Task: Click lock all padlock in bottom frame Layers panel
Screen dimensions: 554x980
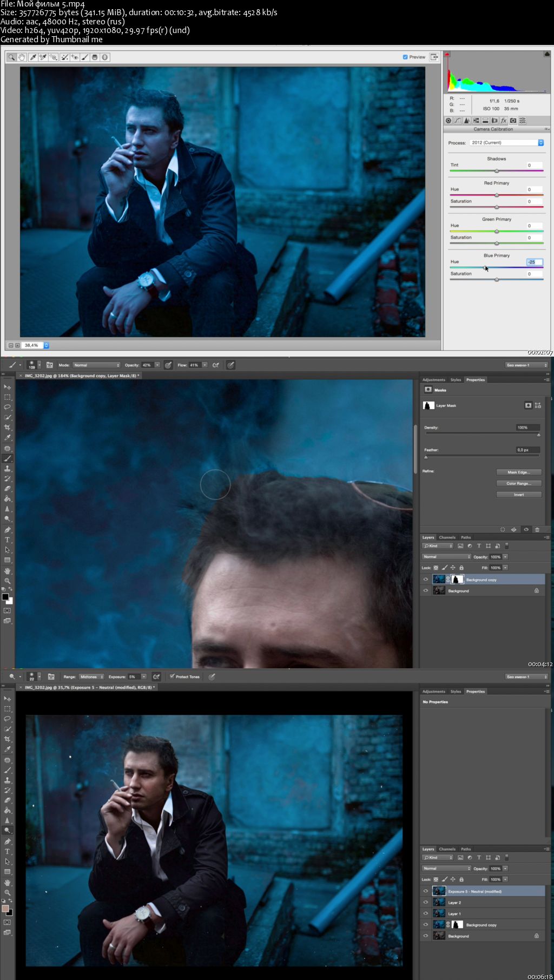Action: [x=461, y=879]
